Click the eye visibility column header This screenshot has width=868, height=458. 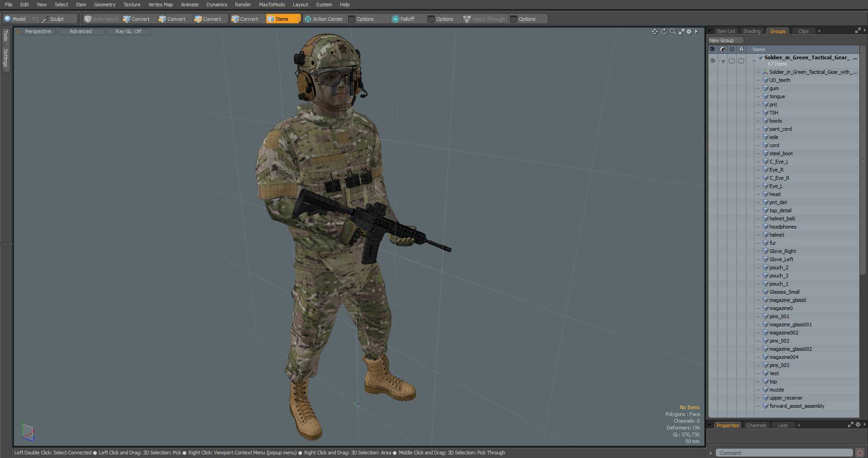(712, 49)
